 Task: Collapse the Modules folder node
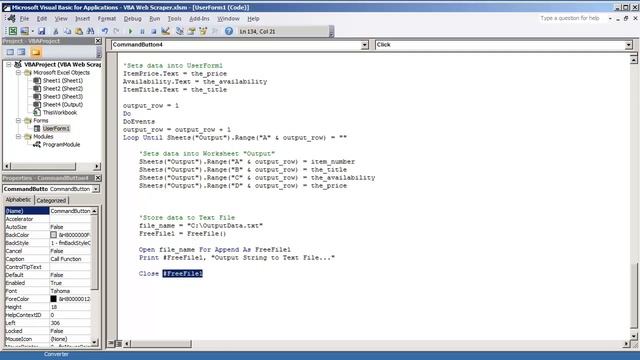point(18,136)
